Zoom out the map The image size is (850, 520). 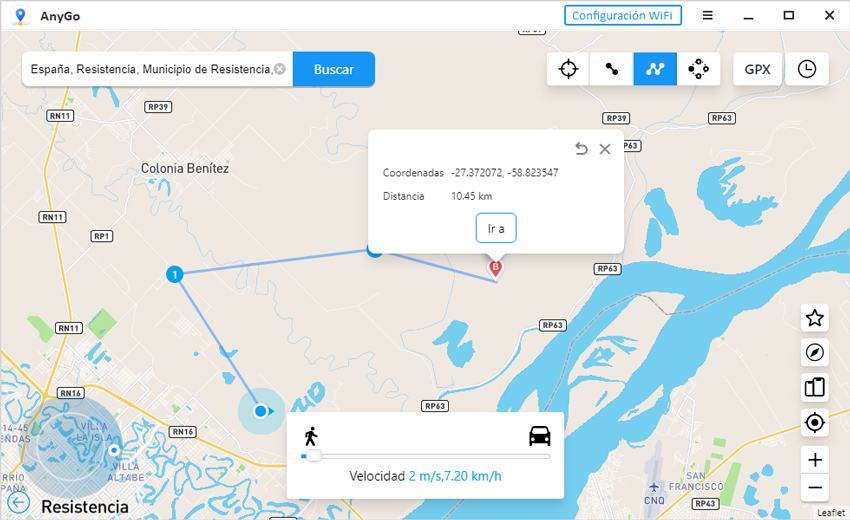point(814,488)
